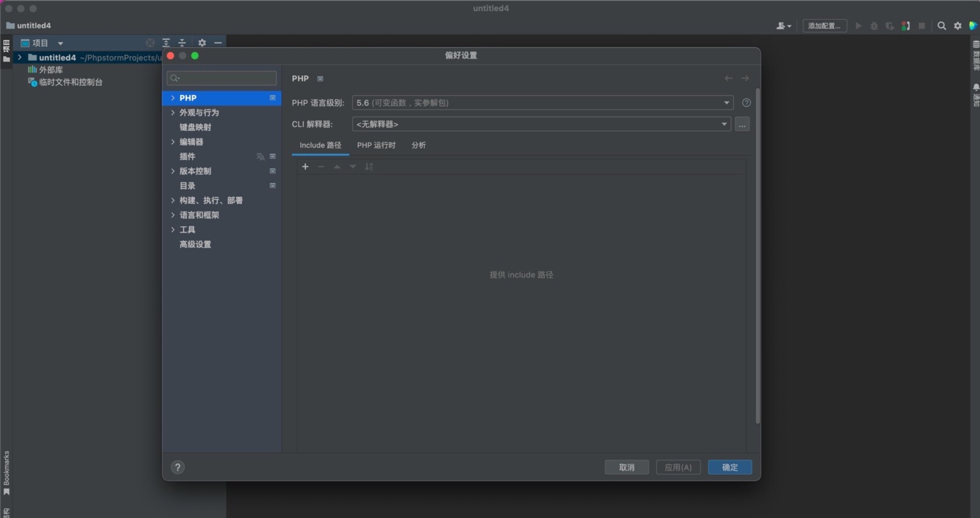
Task: Click the PhpStorm logo icon top right
Action: pos(974,26)
